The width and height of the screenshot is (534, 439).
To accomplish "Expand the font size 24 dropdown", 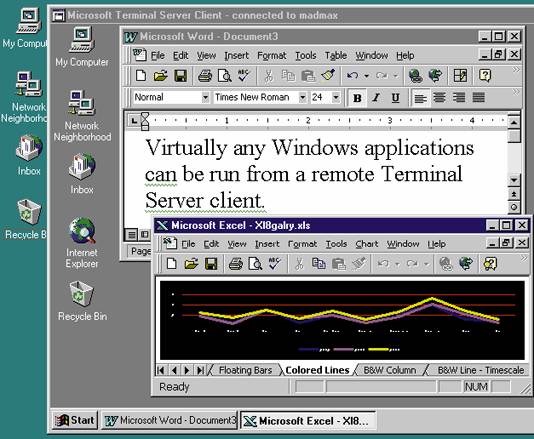I will 335,98.
